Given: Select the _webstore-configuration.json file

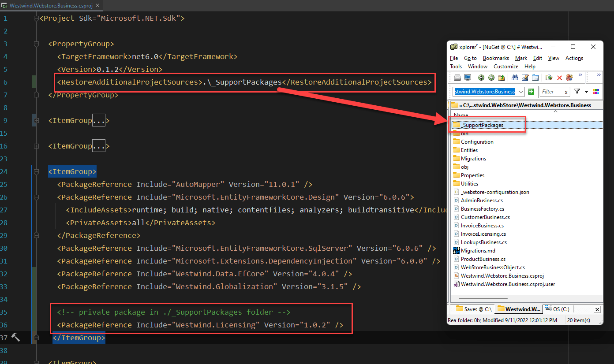Looking at the screenshot, I should point(491,192).
